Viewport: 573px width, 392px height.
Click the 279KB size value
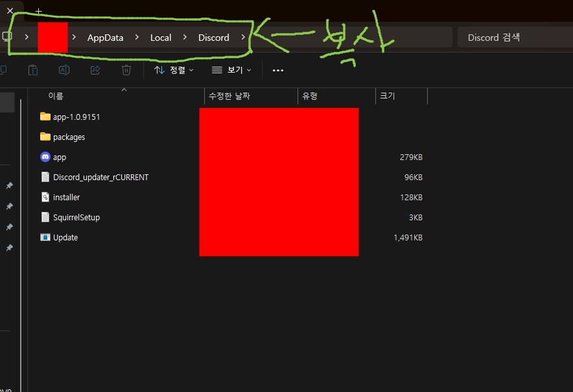click(x=411, y=157)
